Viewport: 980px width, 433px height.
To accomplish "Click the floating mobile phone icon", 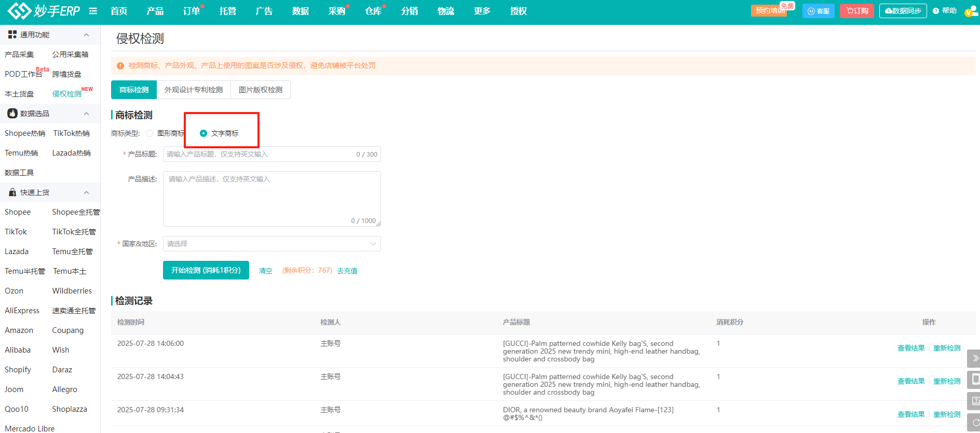I will tap(975, 380).
